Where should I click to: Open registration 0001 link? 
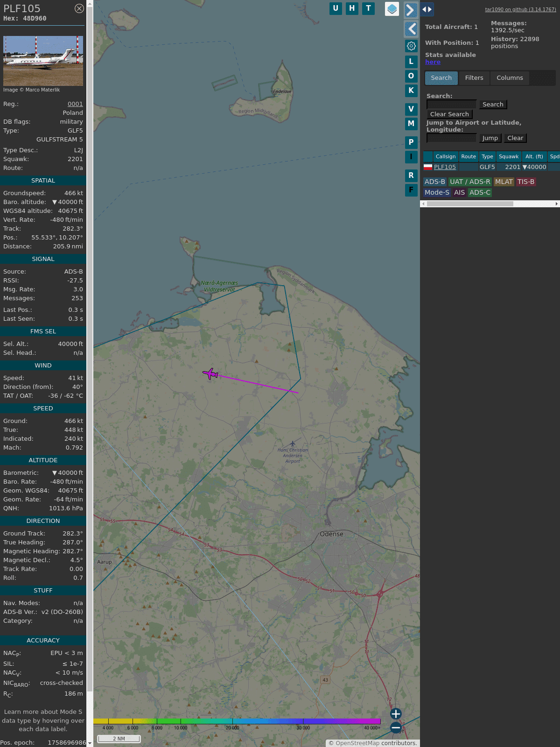(75, 104)
